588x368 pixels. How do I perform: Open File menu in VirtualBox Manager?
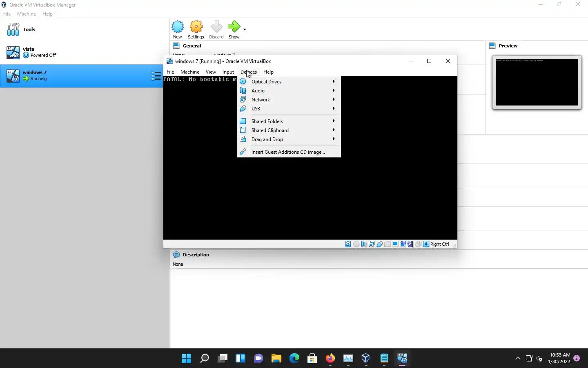(7, 14)
